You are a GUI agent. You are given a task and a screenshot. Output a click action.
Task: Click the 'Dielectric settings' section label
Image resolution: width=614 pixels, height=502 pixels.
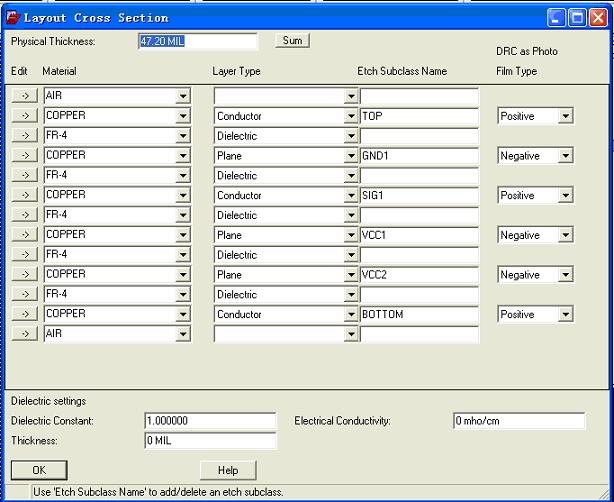tap(48, 401)
